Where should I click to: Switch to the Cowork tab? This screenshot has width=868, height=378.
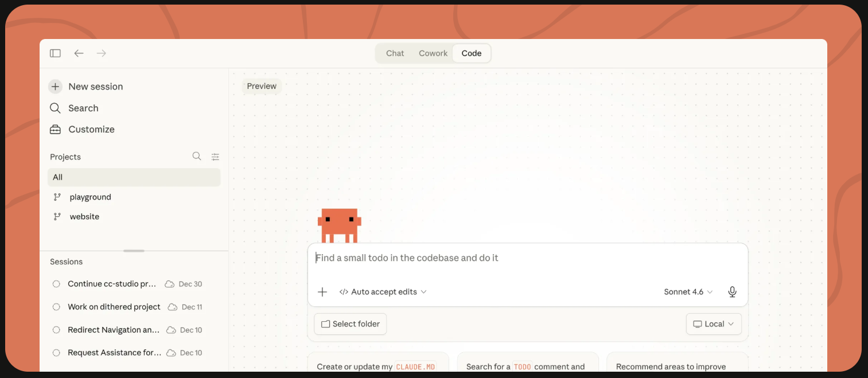pyautogui.click(x=433, y=53)
